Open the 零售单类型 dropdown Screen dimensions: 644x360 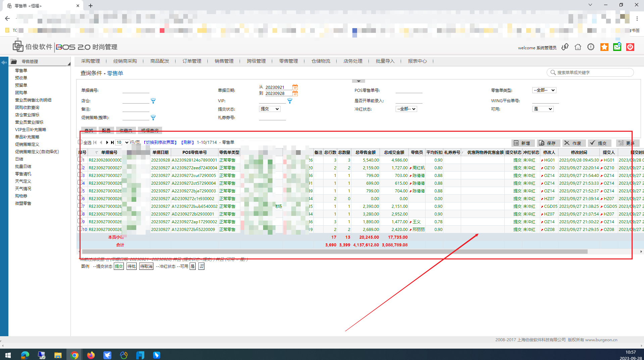pos(544,90)
